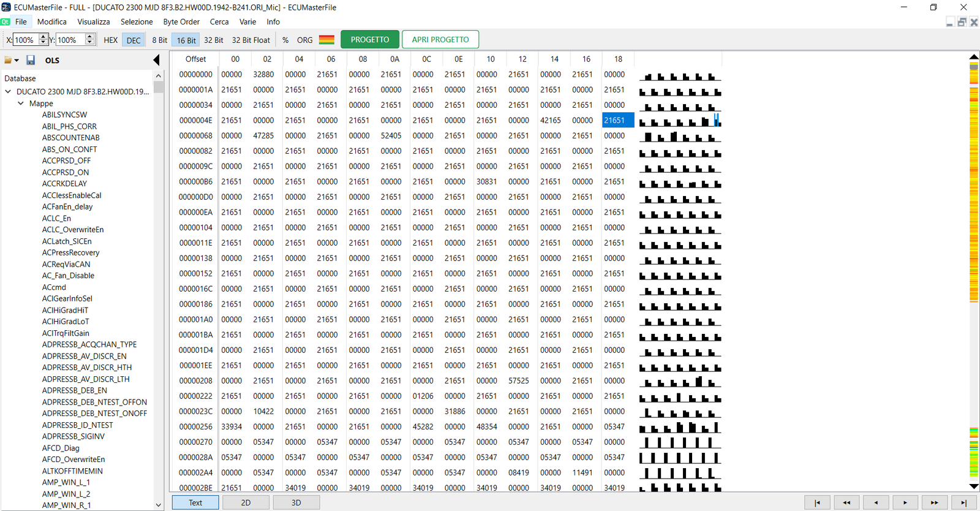Close the inner document window
980x511 pixels.
[x=974, y=22]
